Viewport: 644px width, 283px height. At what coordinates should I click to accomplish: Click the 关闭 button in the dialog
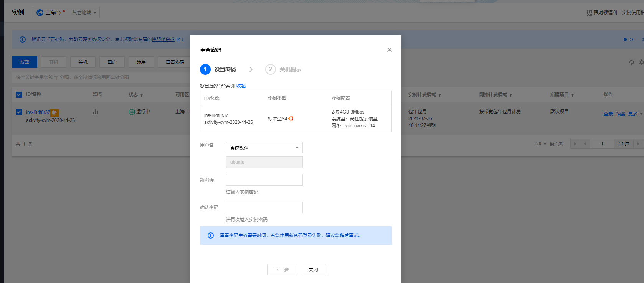pyautogui.click(x=313, y=270)
